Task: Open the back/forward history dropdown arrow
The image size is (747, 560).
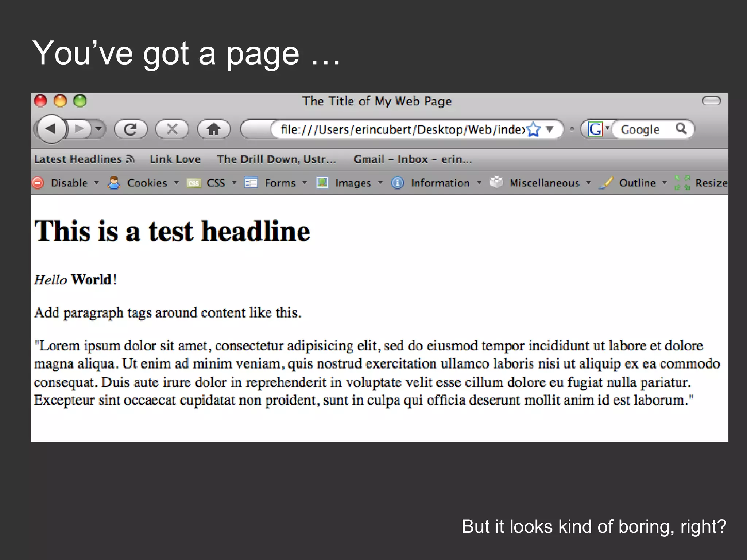Action: [x=98, y=129]
